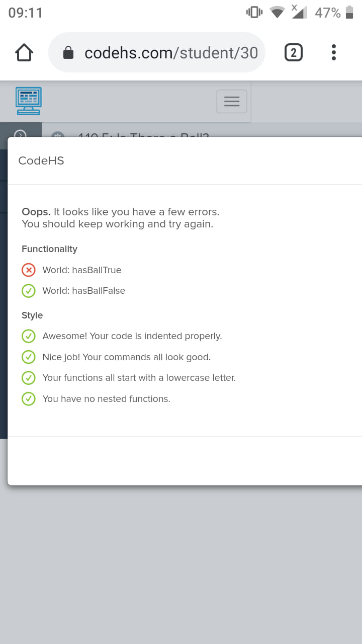Tap the Functionality section heading

pos(49,249)
